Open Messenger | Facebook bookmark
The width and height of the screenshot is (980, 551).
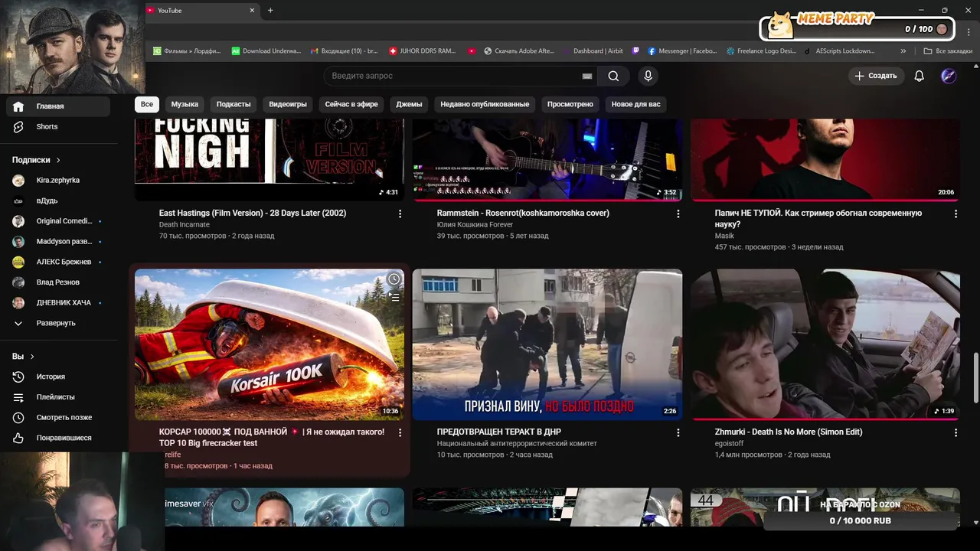[x=682, y=51]
